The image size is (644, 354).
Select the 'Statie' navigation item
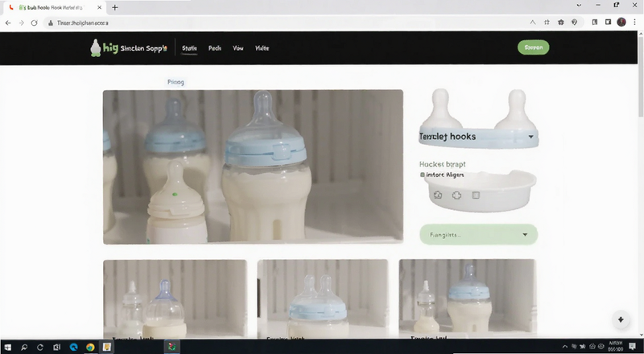coord(189,48)
